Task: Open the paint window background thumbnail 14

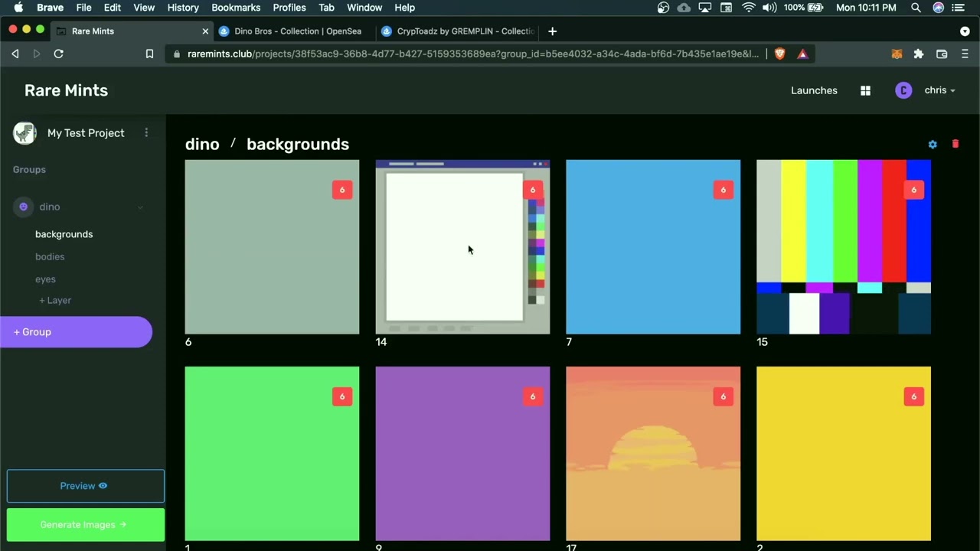Action: 462,246
